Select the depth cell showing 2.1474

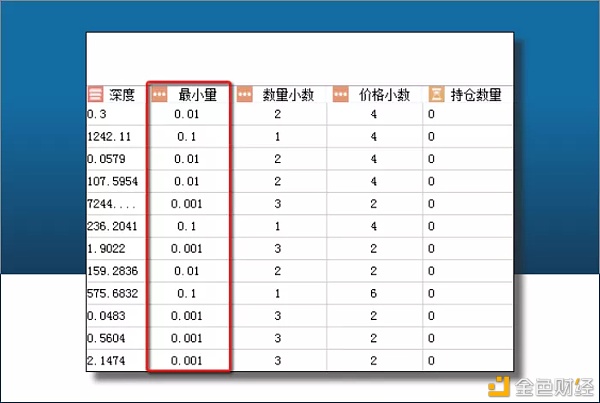(106, 361)
